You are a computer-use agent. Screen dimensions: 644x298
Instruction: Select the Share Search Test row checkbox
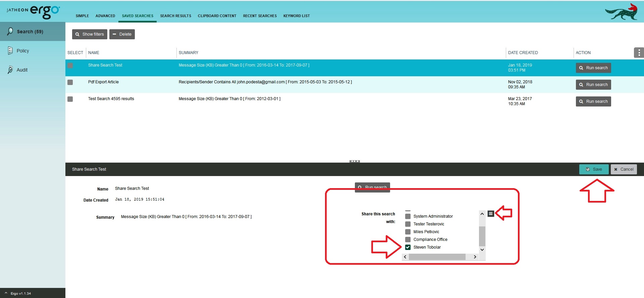coord(70,66)
